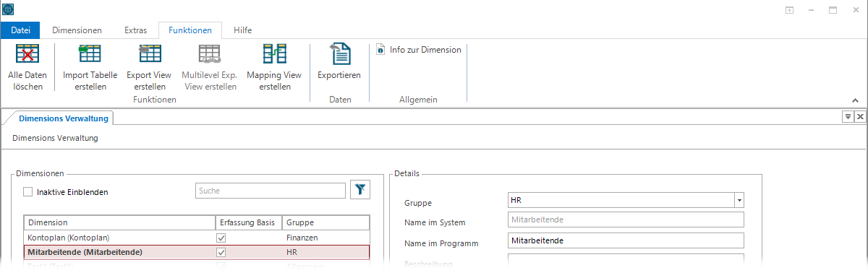
Task: Open the Gruppe dropdown
Action: pos(739,200)
